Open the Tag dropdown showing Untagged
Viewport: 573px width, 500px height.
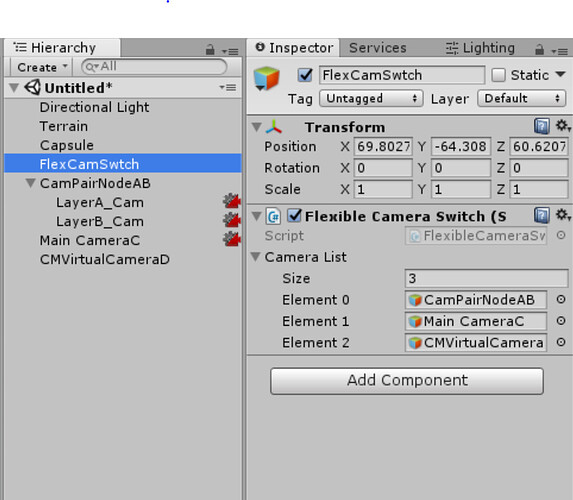click(x=371, y=98)
